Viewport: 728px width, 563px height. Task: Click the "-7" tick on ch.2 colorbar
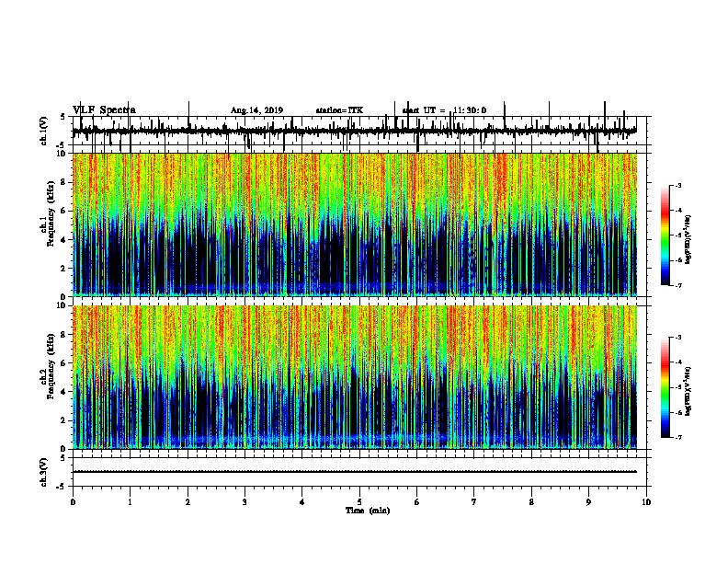click(x=677, y=437)
